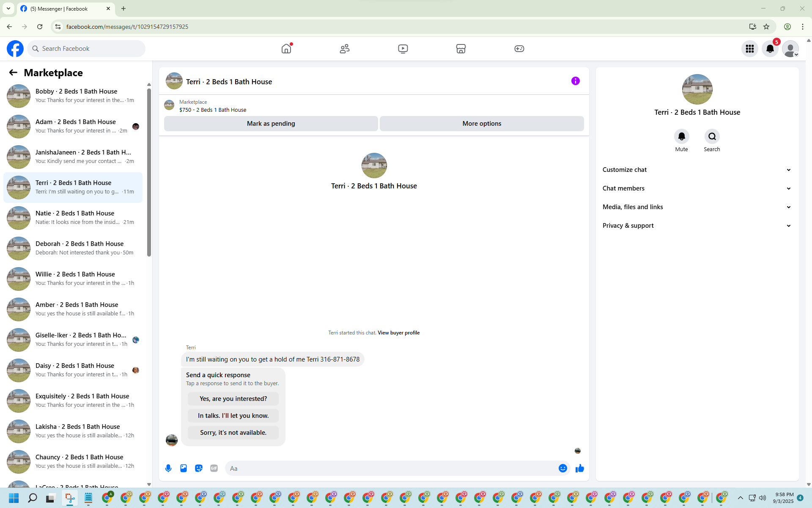Open Facebook home feed icon
This screenshot has height=508, width=812.
(286, 49)
